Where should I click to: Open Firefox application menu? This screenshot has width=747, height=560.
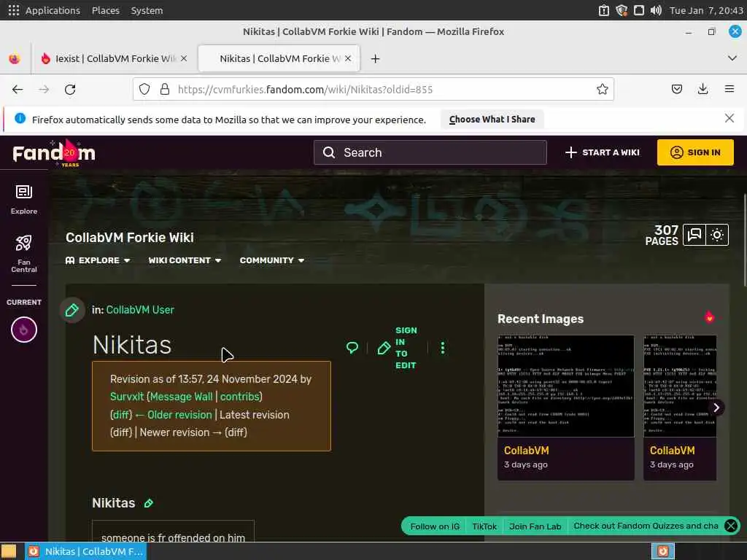coord(729,89)
